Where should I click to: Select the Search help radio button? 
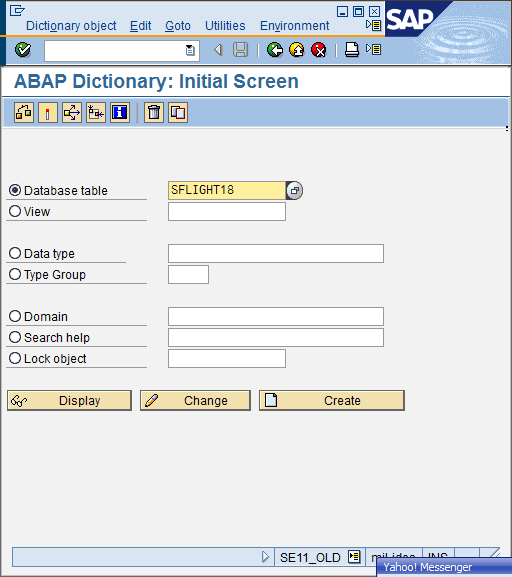(15, 337)
